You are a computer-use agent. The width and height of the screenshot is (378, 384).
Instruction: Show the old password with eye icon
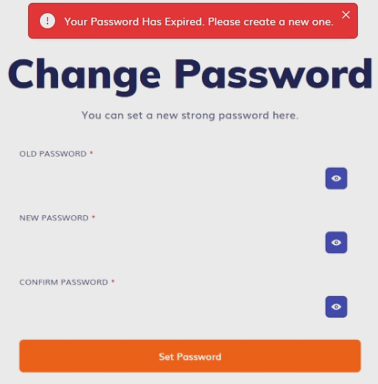[336, 178]
